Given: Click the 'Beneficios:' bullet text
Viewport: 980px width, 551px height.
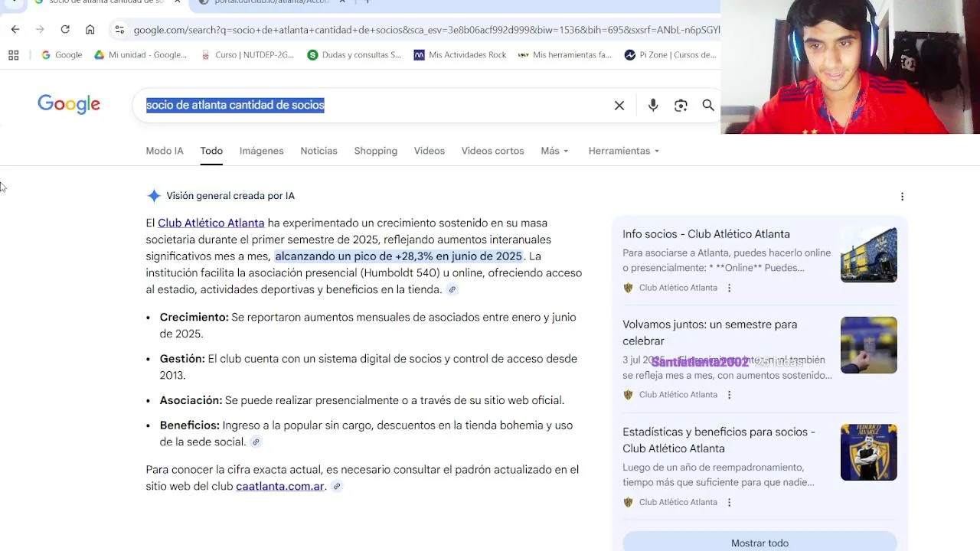Looking at the screenshot, I should click(189, 425).
